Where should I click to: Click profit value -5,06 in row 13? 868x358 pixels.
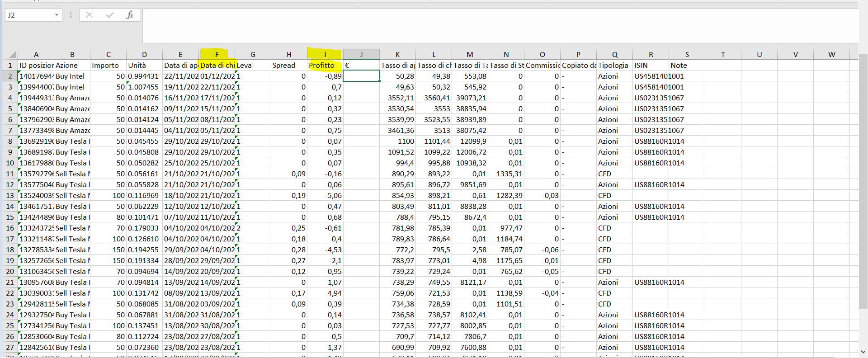point(325,195)
